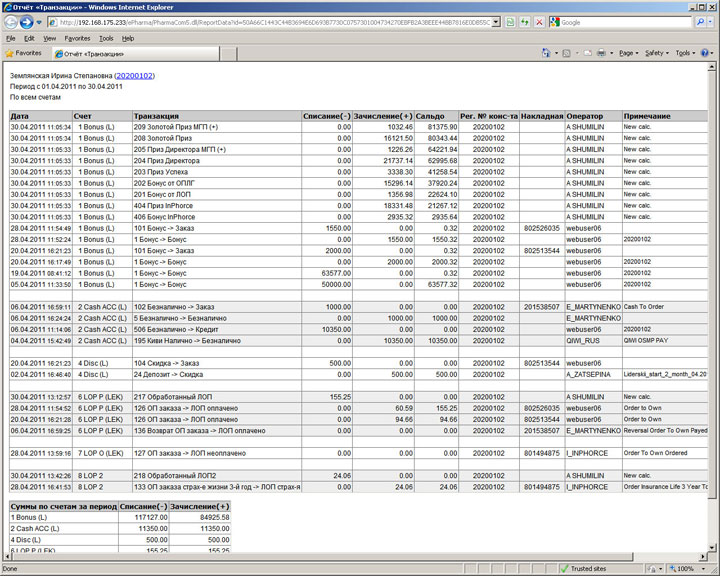Click the Дата column header

[x=40, y=116]
